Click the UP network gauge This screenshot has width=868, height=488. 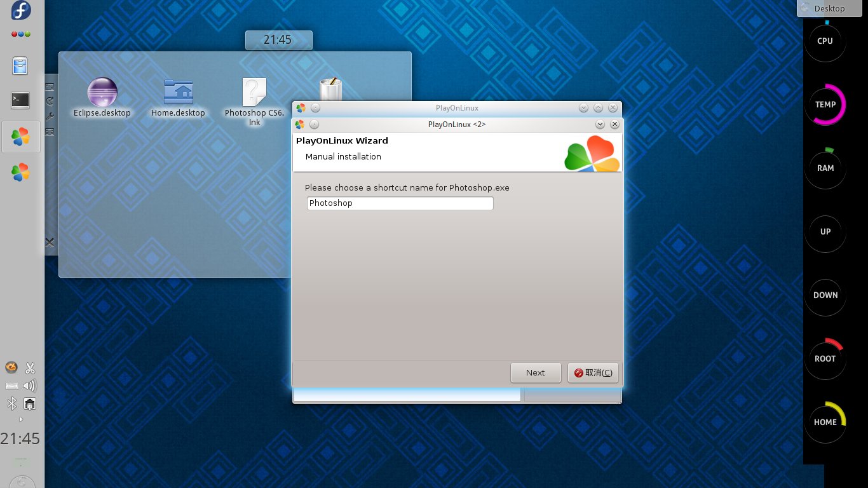[x=825, y=232]
